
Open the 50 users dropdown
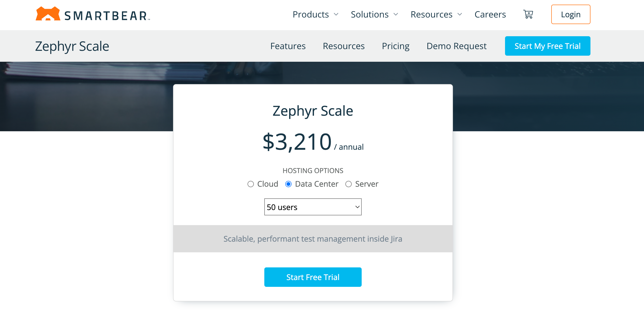click(x=313, y=207)
